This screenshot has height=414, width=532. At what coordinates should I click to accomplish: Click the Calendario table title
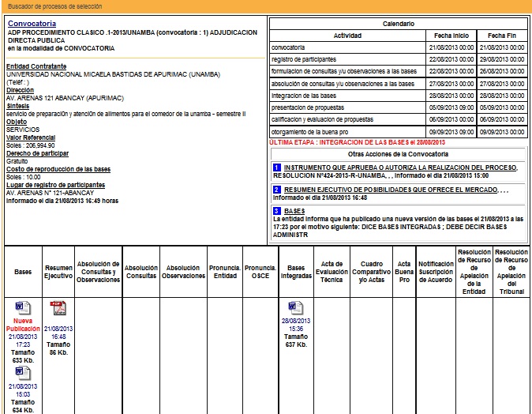[x=399, y=24]
